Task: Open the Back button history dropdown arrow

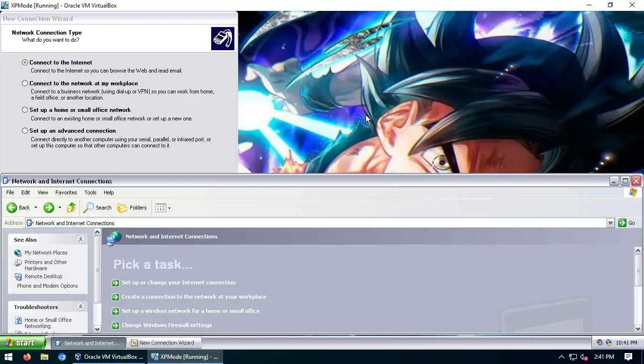Action: (36, 208)
